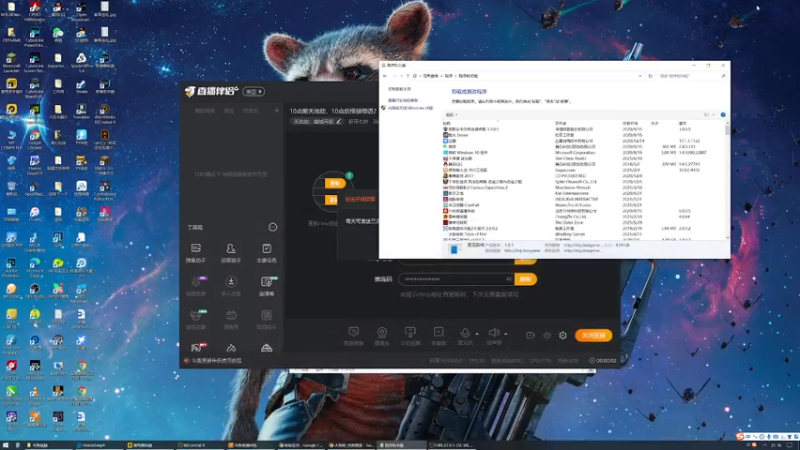Switch to the Programs and Features taskbar item

point(402,445)
